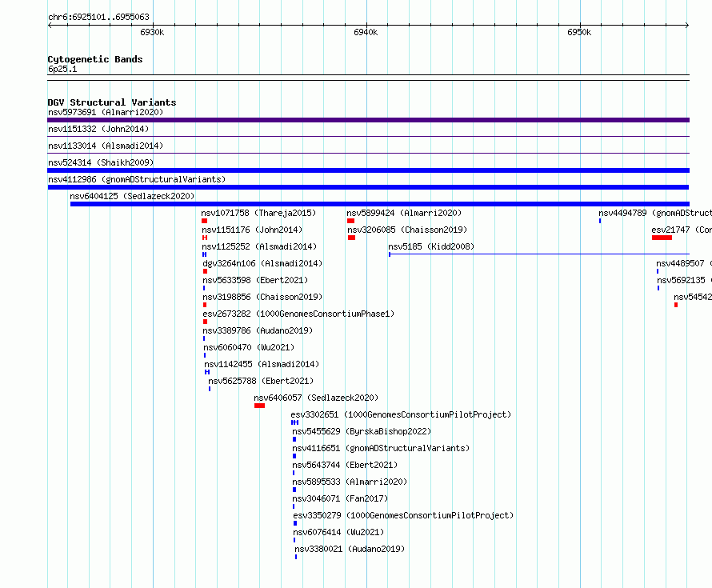Click the nsv6060470 (Wu2021) label
This screenshot has width=712, height=588.
[x=249, y=347]
